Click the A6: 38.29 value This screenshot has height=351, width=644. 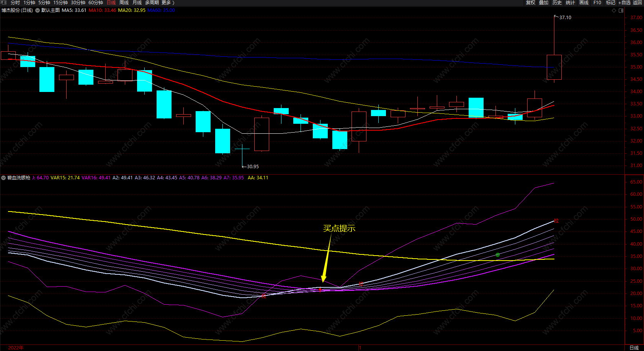click(x=212, y=178)
